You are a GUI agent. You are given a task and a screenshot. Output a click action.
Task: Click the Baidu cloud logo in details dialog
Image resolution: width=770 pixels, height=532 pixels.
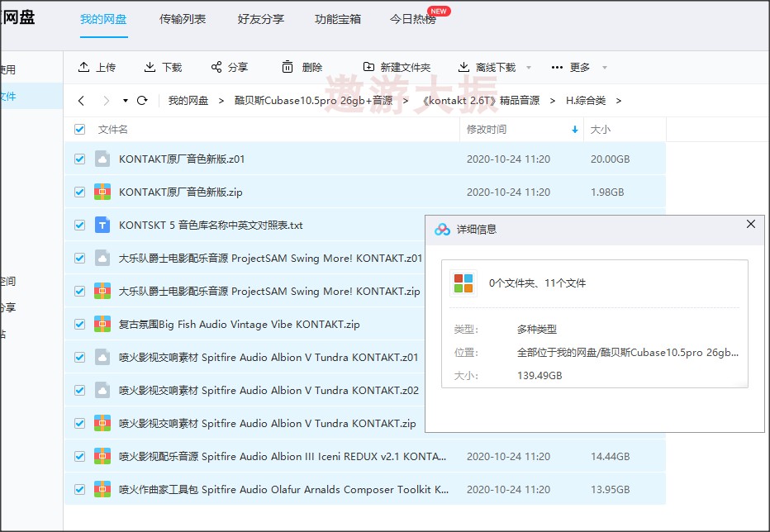pyautogui.click(x=442, y=230)
